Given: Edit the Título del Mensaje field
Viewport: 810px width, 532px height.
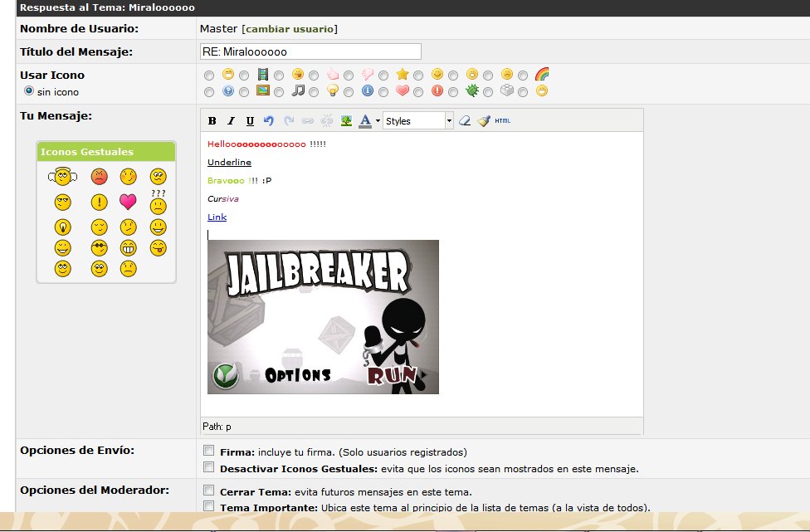Looking at the screenshot, I should click(x=310, y=51).
